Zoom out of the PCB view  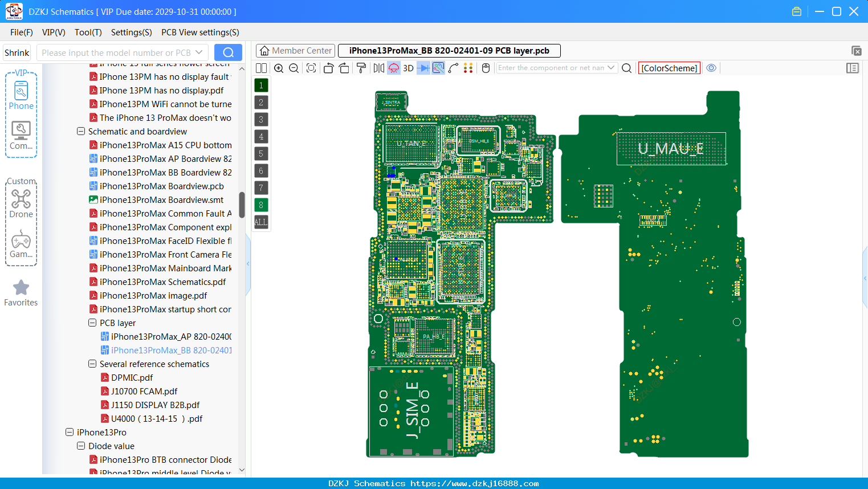pos(294,68)
